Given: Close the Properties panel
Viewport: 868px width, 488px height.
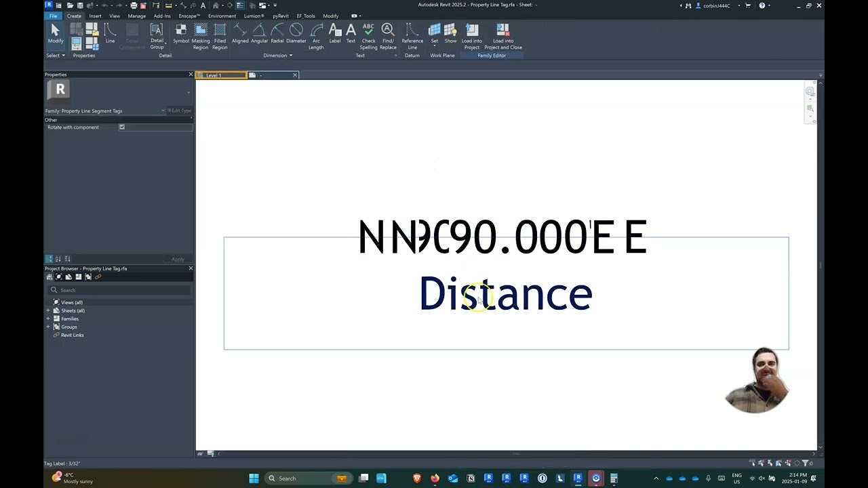Looking at the screenshot, I should (x=191, y=75).
